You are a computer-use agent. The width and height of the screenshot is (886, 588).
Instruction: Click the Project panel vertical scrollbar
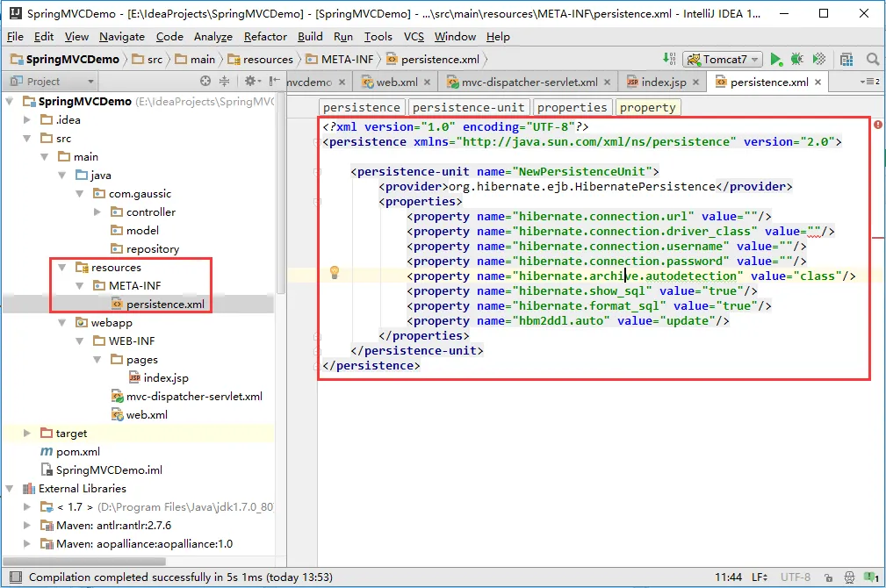pyautogui.click(x=281, y=192)
